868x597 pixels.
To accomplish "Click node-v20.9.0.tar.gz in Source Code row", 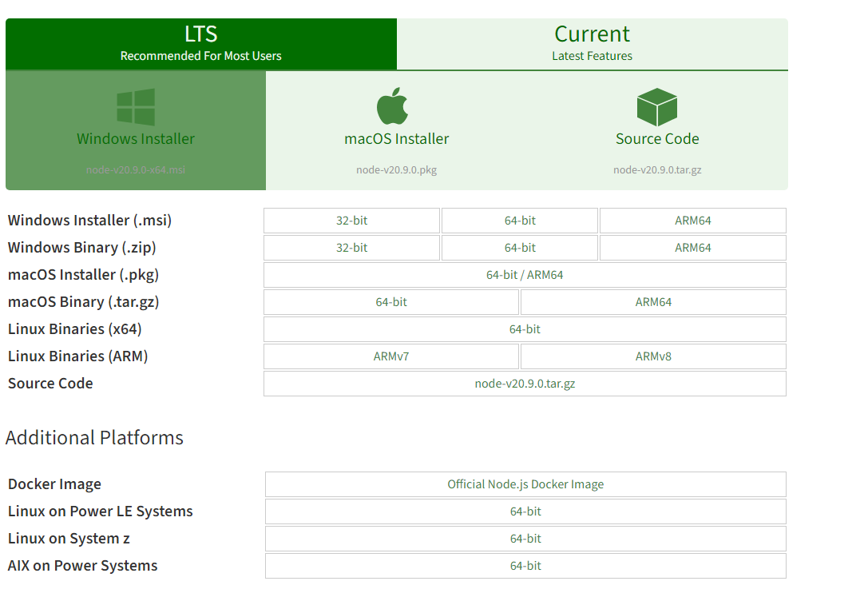I will point(525,384).
